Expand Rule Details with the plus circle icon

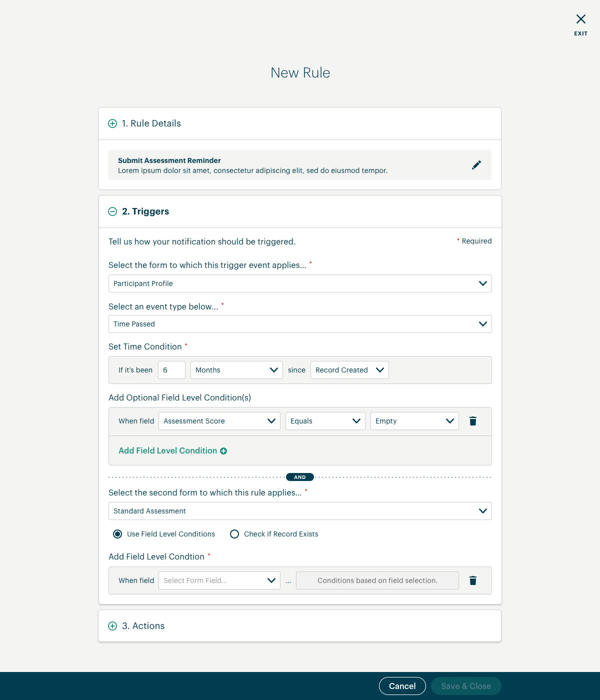[x=112, y=123]
